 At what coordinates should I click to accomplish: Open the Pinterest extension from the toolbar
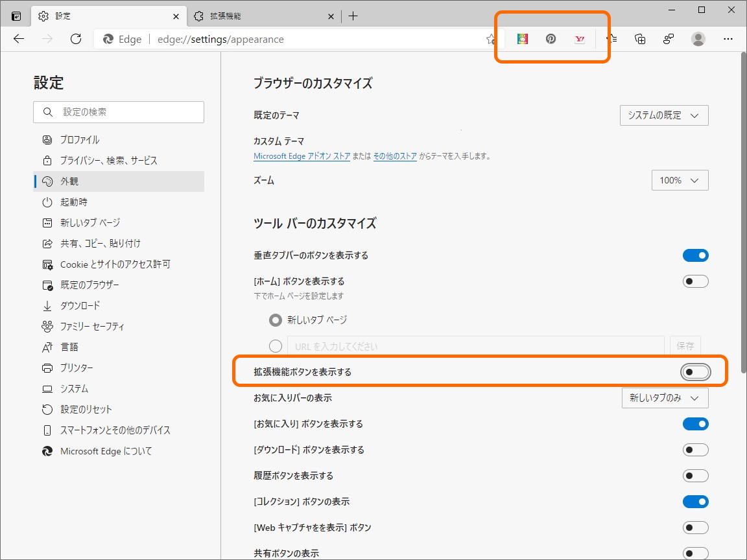pyautogui.click(x=551, y=39)
